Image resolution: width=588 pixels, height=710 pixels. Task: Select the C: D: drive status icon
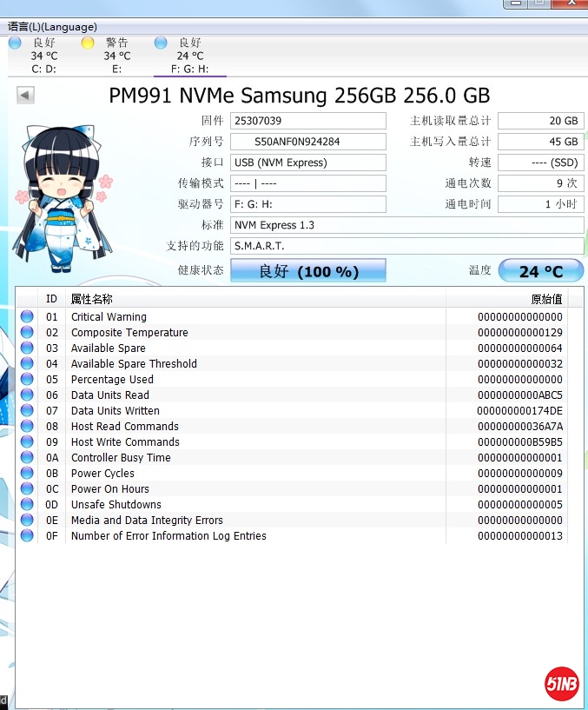(x=16, y=43)
